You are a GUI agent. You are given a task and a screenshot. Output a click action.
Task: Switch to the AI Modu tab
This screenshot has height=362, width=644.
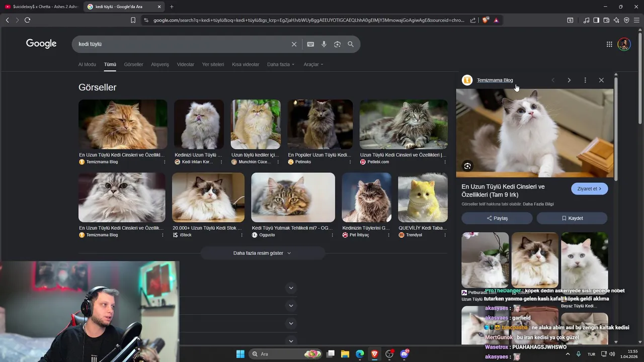87,64
